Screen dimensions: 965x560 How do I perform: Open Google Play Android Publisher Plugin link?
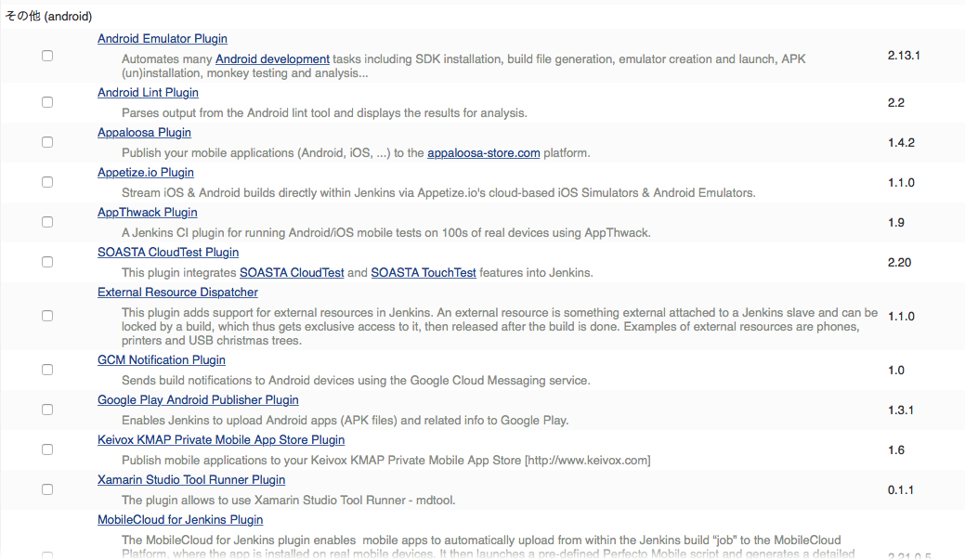[x=198, y=400]
